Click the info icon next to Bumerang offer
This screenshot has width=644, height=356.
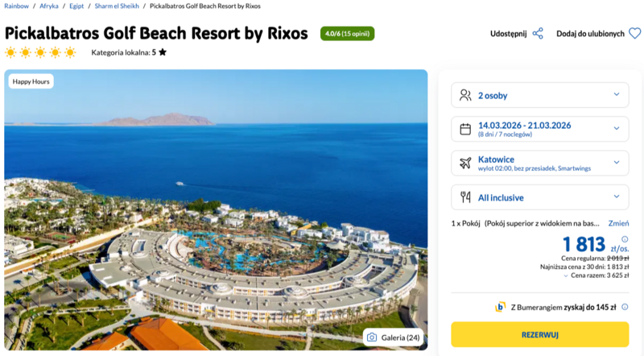tap(624, 307)
